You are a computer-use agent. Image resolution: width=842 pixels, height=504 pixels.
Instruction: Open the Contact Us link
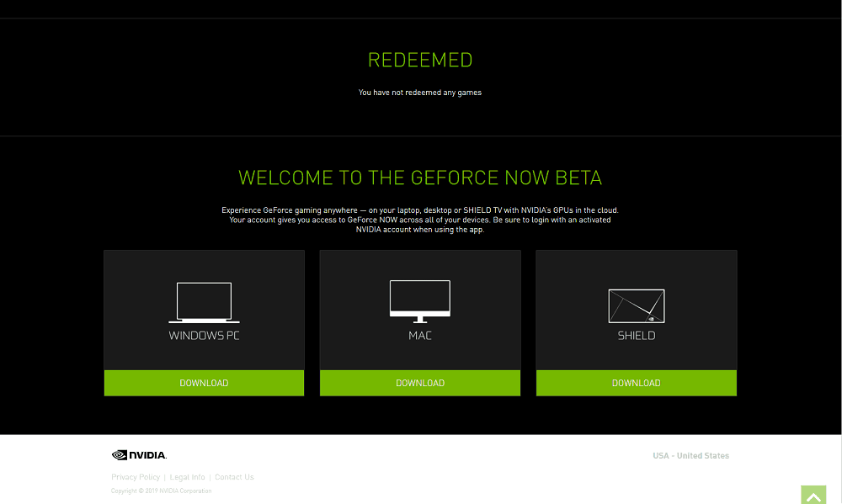click(x=234, y=477)
